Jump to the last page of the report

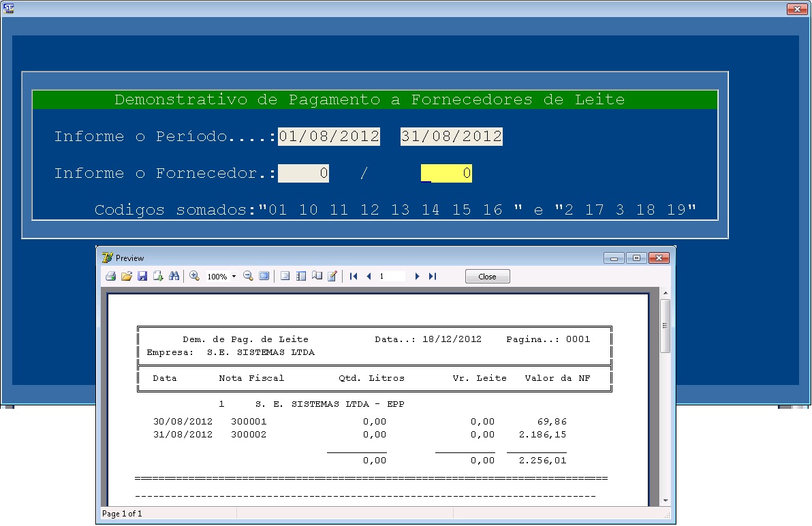click(x=433, y=277)
